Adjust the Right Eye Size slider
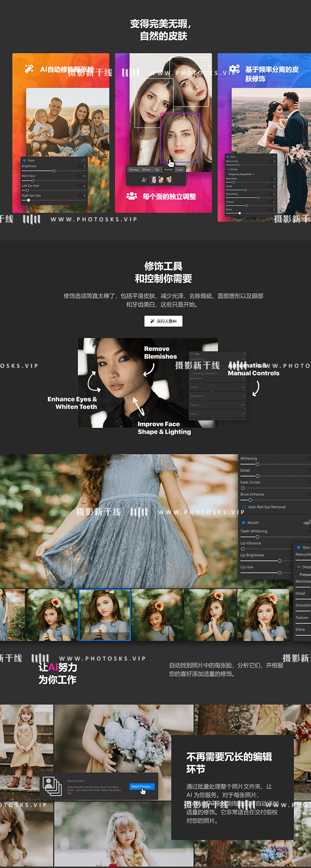This screenshot has height=868, width=311. (28, 200)
